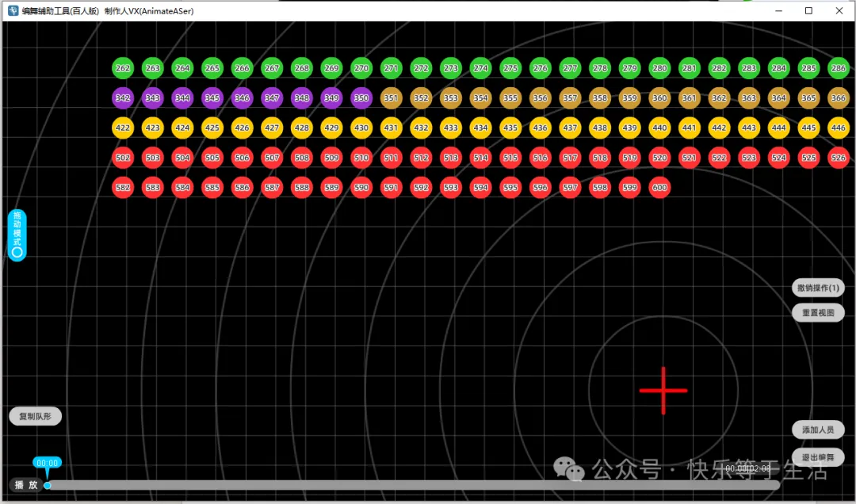Image resolution: width=856 pixels, height=504 pixels.
Task: Select yellow dancer node 445
Action: pos(808,128)
